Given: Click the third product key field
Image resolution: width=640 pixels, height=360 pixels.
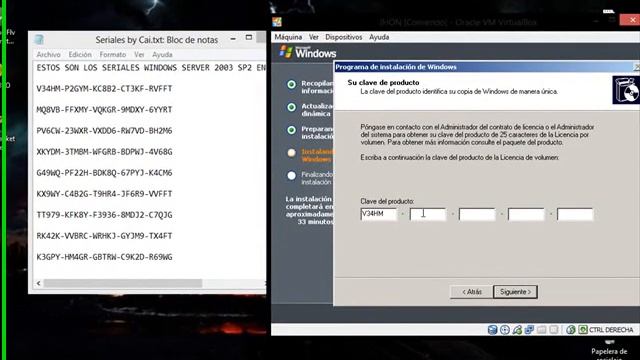Looking at the screenshot, I should tap(477, 214).
